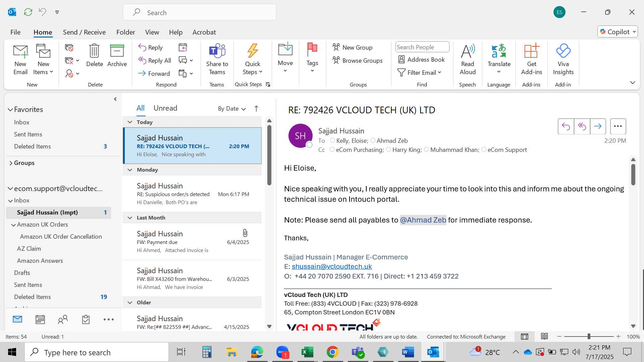Screen dimensions: 644x362
Task: Click the Search People field
Action: [422, 47]
